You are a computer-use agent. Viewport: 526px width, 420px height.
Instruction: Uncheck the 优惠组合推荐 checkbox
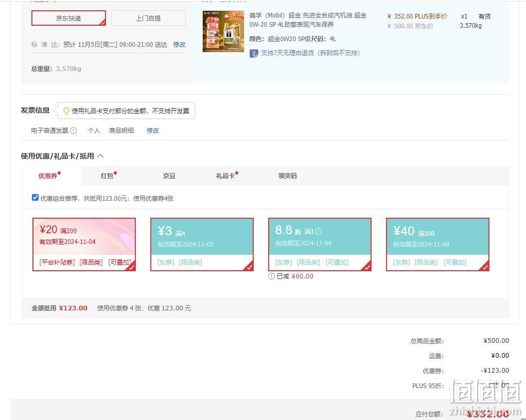coord(35,197)
